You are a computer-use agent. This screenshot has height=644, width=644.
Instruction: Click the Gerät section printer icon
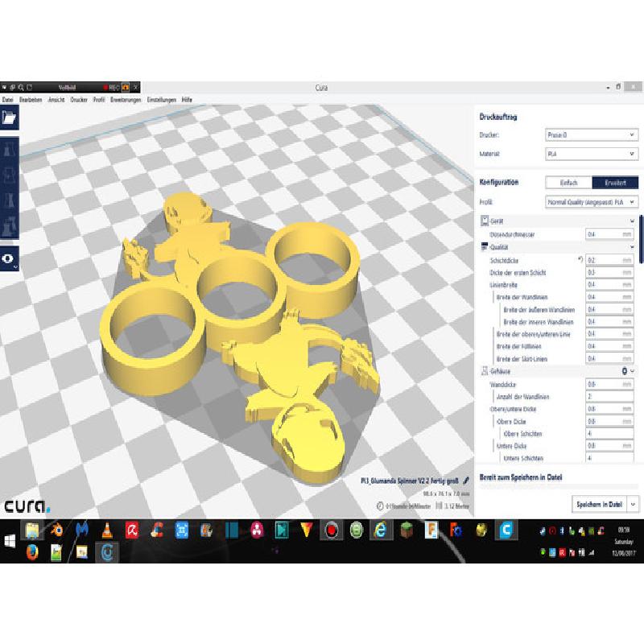(x=485, y=221)
